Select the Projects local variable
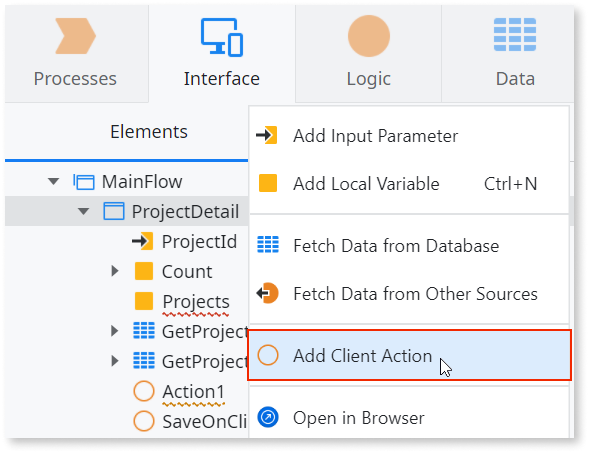589x453 pixels. (182, 301)
